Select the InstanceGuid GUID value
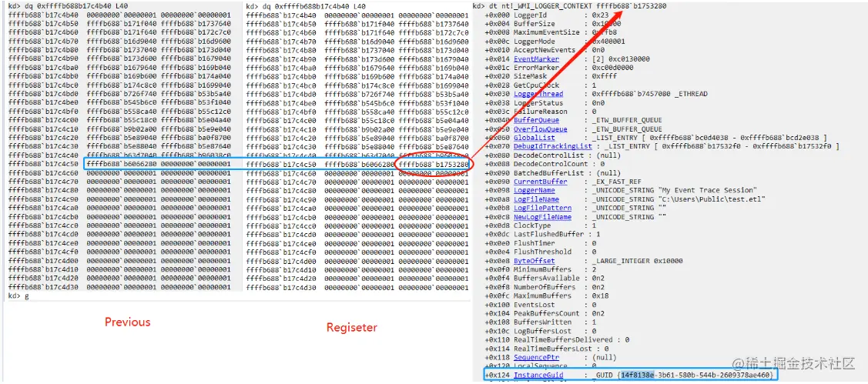868x384 pixels. 696,375
